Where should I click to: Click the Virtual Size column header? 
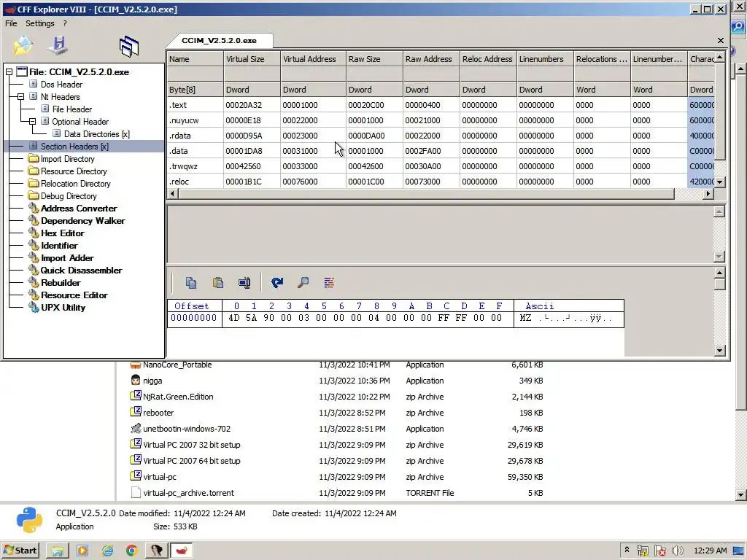click(x=252, y=59)
